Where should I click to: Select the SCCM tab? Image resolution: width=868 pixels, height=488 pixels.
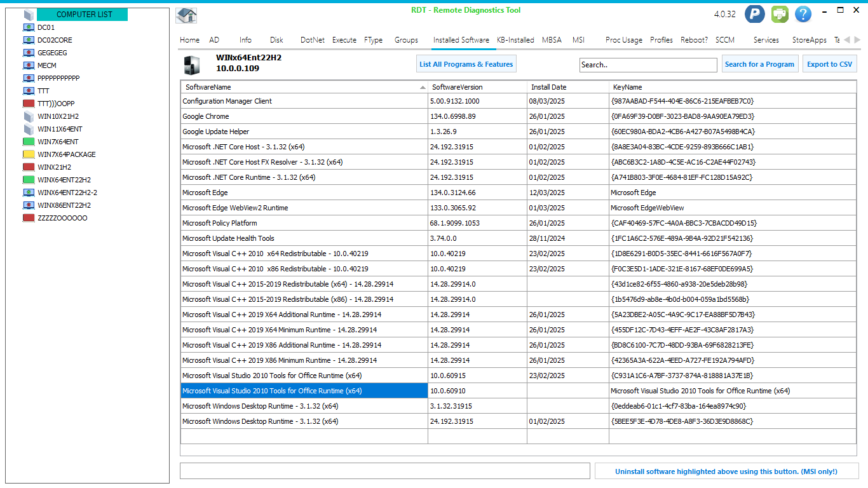click(x=725, y=39)
